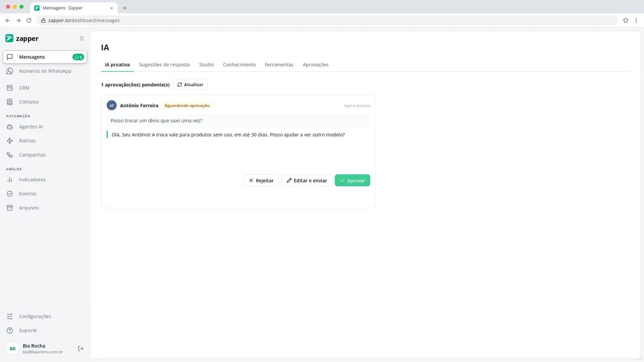Open the Studio tab

pos(206,65)
